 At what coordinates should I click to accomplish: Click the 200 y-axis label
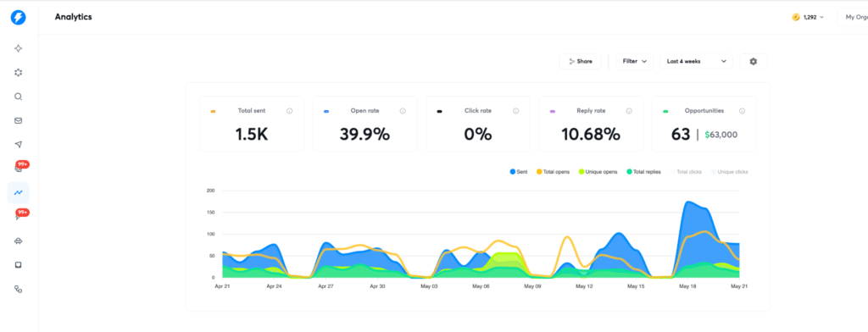point(210,191)
